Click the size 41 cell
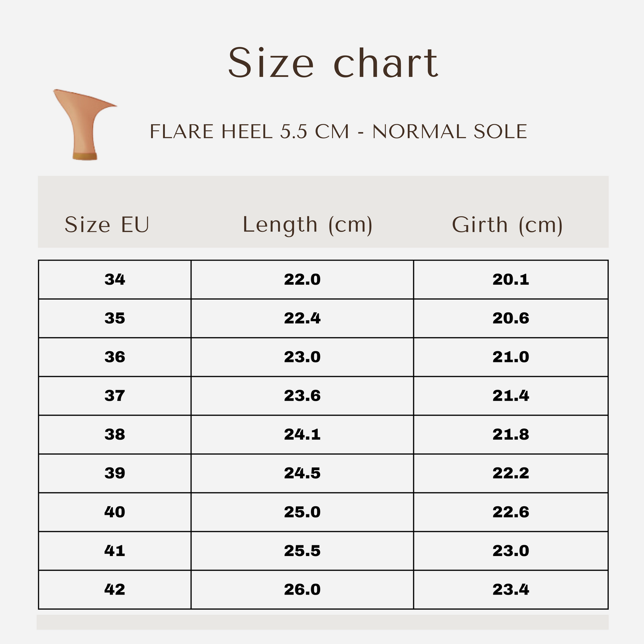Viewport: 644px width, 644px height. pyautogui.click(x=115, y=550)
